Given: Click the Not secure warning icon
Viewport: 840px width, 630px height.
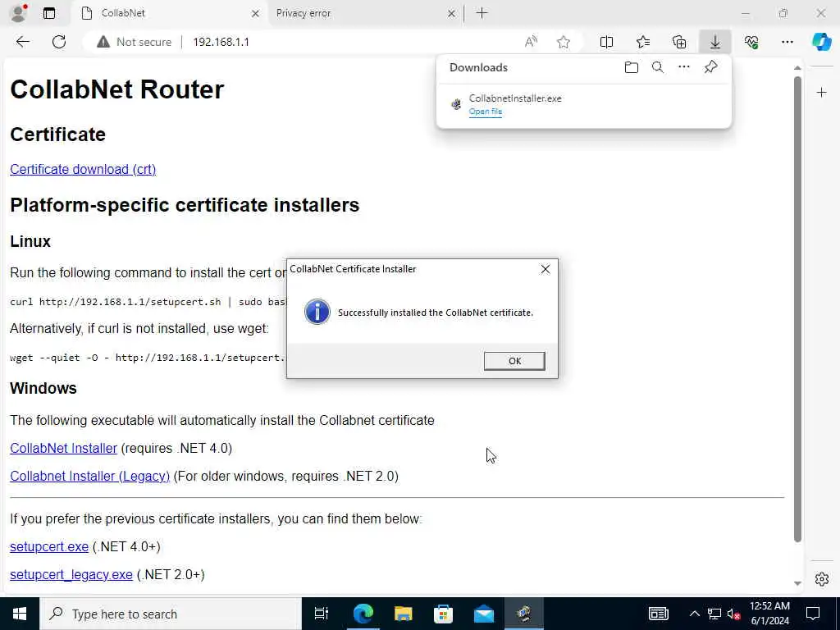Looking at the screenshot, I should pos(103,42).
